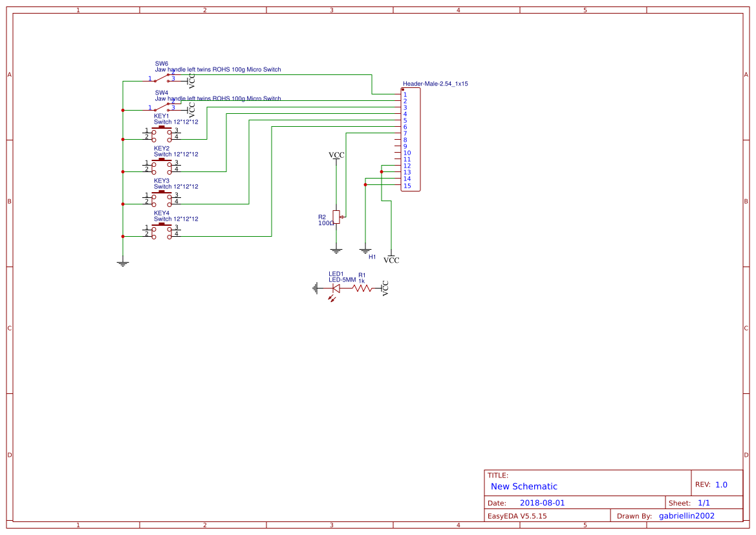756x535 pixels.
Task: Select the R1 1k resistor symbol
Action: (361, 289)
